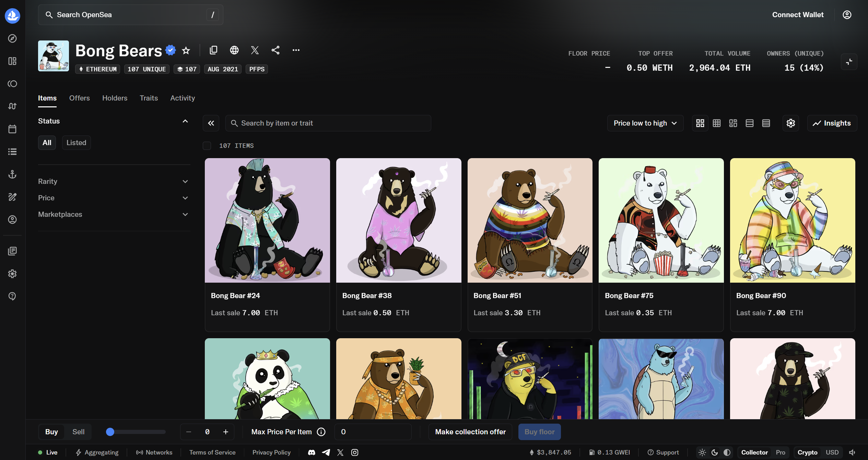Viewport: 868px width, 460px height.
Task: Open the Activity tab
Action: (183, 98)
